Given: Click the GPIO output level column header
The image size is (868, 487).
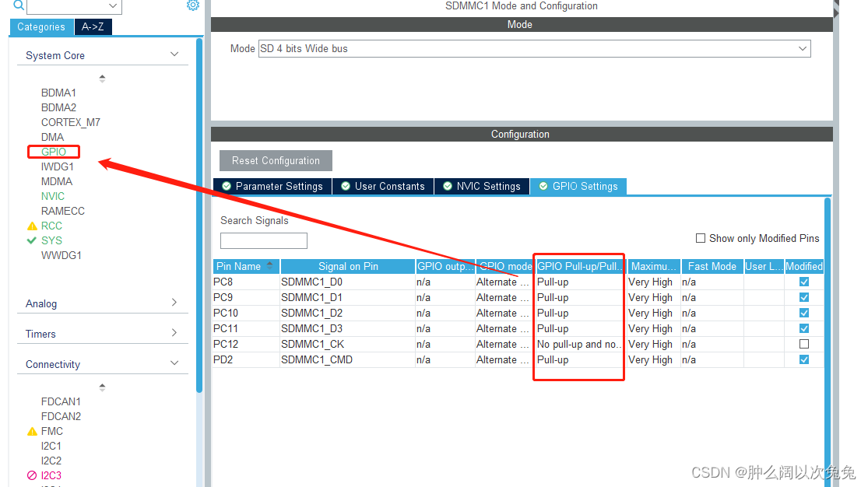Looking at the screenshot, I should click(x=445, y=266).
